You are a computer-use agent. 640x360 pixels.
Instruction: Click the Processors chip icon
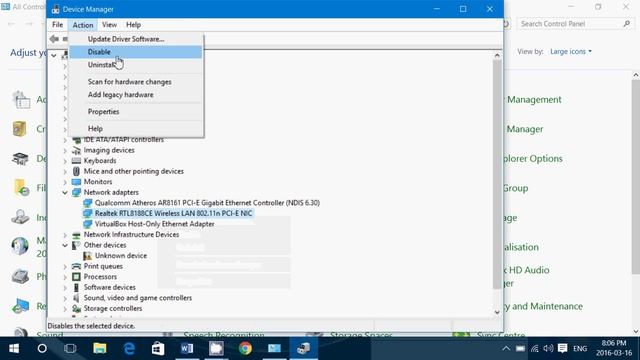76,277
